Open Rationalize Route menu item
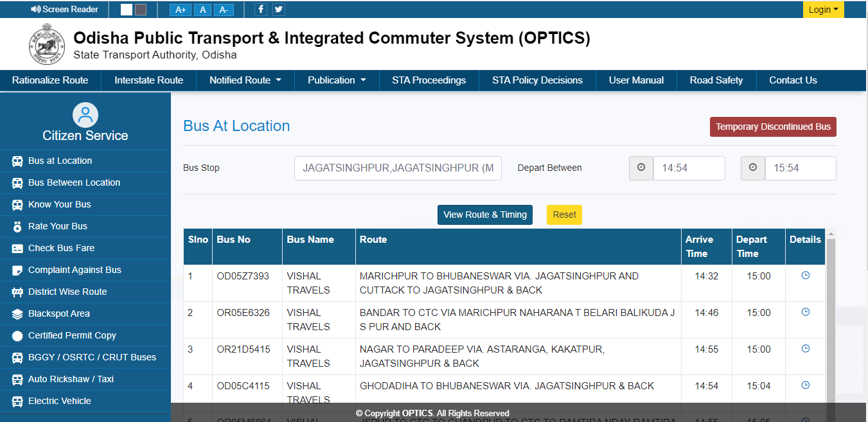 tap(50, 80)
